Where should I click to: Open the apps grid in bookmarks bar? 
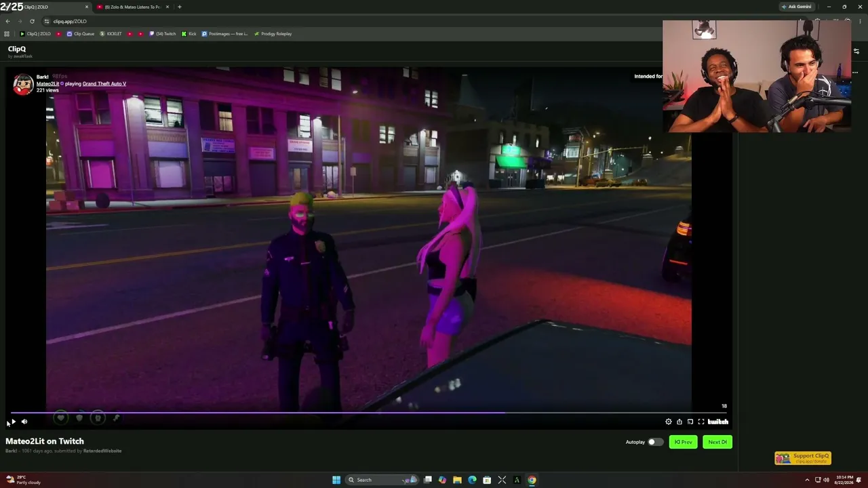tap(7, 34)
